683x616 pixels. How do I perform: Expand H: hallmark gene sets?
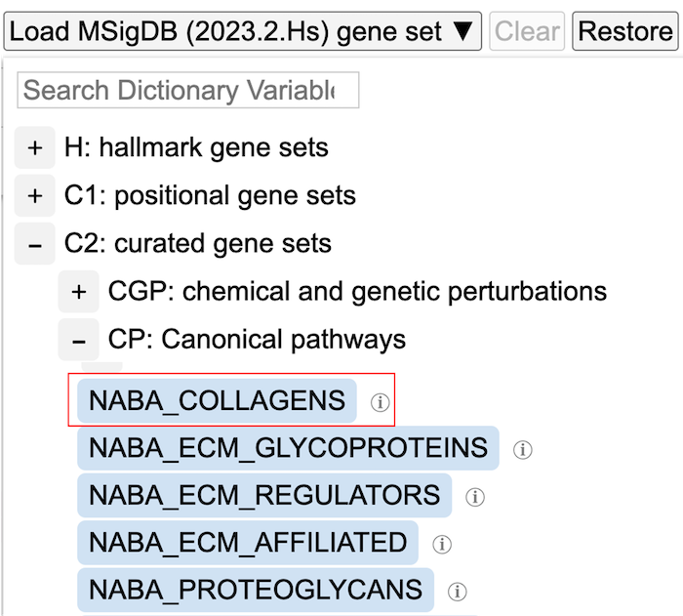click(x=35, y=148)
